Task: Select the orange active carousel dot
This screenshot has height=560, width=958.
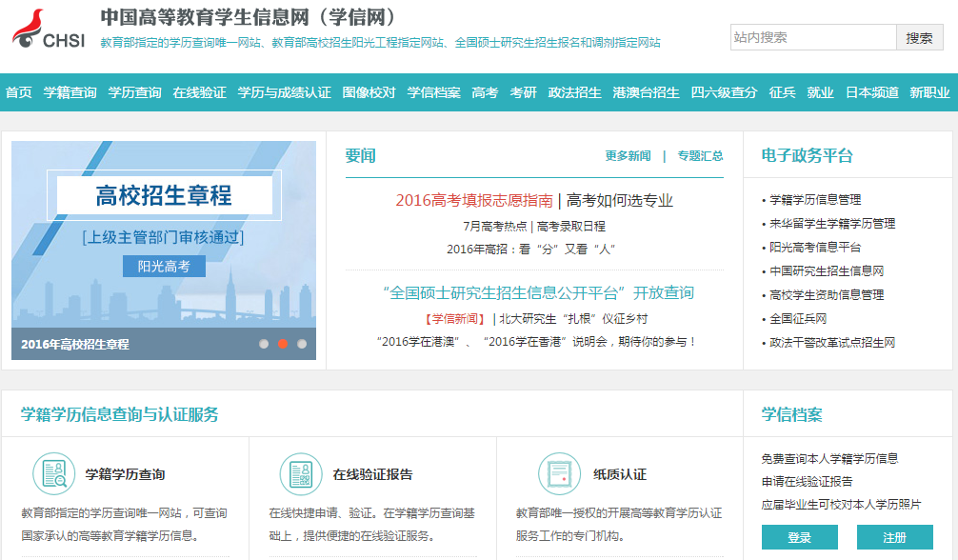Action: pos(283,344)
